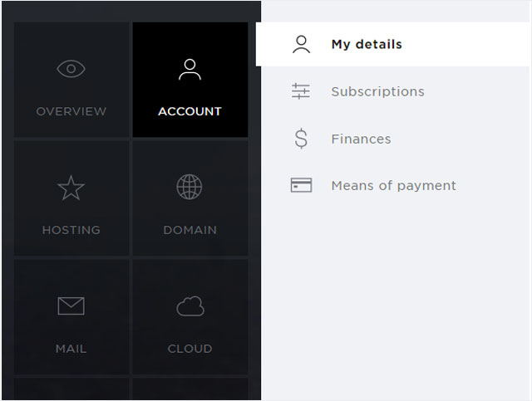Click the sliders icon beside Subscriptions
This screenshot has height=401, width=532.
[x=301, y=91]
